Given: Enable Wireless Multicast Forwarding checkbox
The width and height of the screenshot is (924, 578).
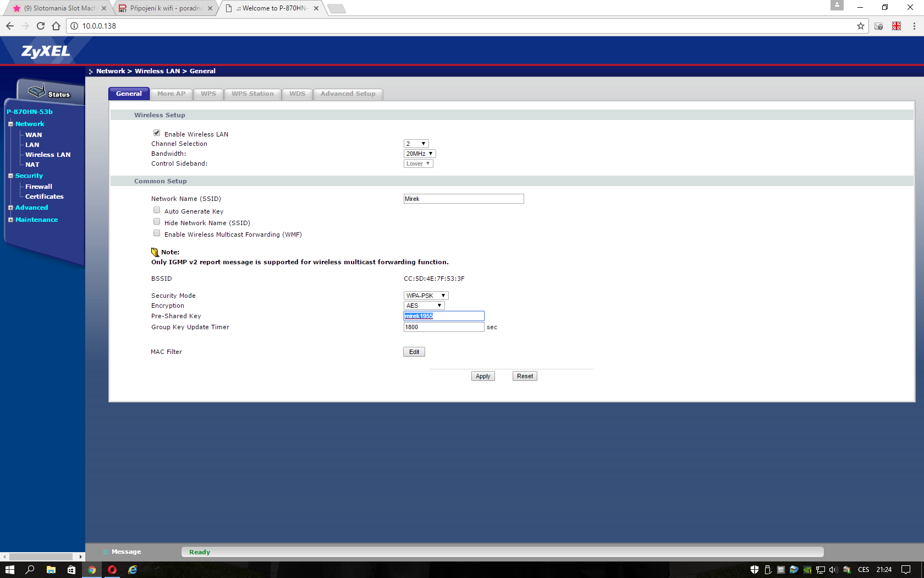Looking at the screenshot, I should 157,233.
